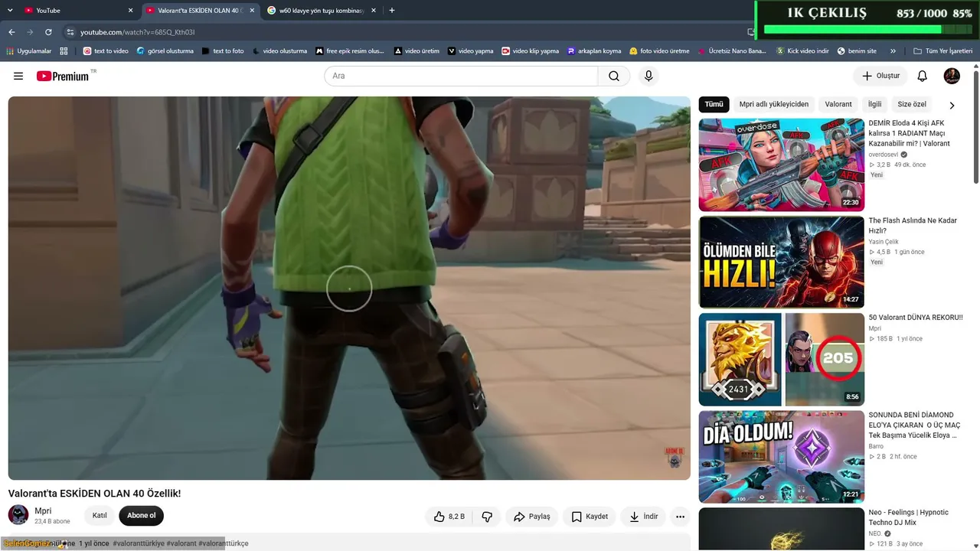
Task: Click the browser address bar URL
Action: point(138,32)
